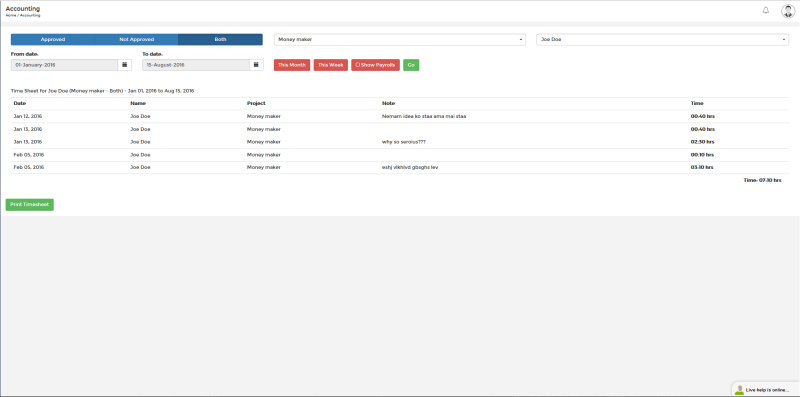The width and height of the screenshot is (800, 397).
Task: Click the green Go button
Action: (x=411, y=65)
